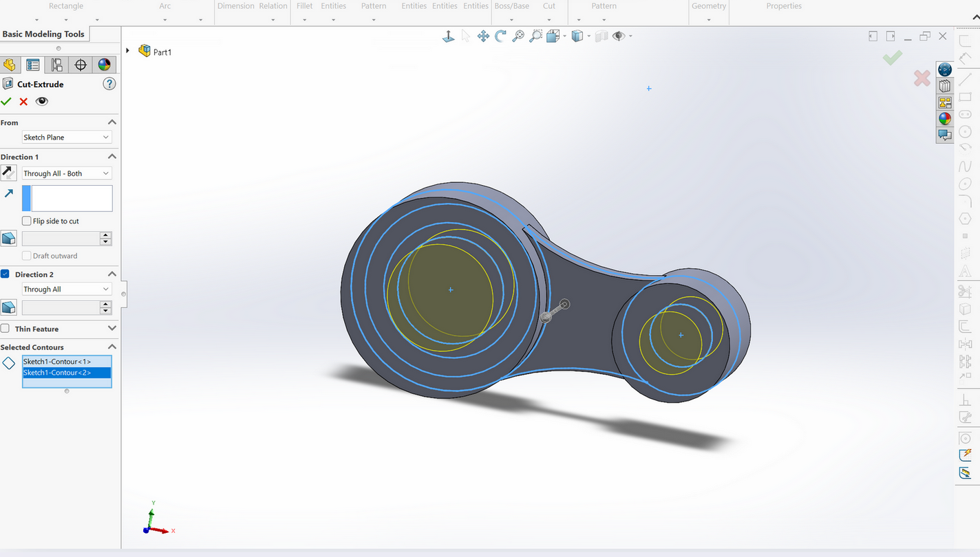Expand the Thin Feature section

pyautogui.click(x=112, y=329)
